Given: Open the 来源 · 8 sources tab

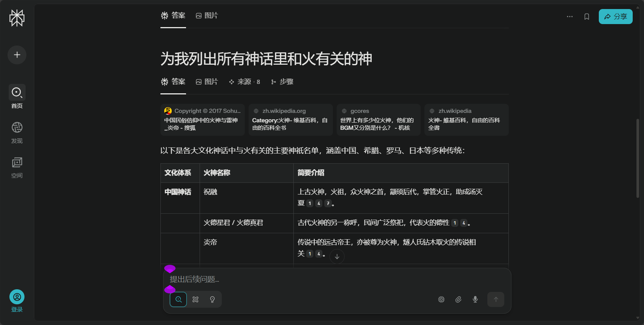Looking at the screenshot, I should pos(244,82).
